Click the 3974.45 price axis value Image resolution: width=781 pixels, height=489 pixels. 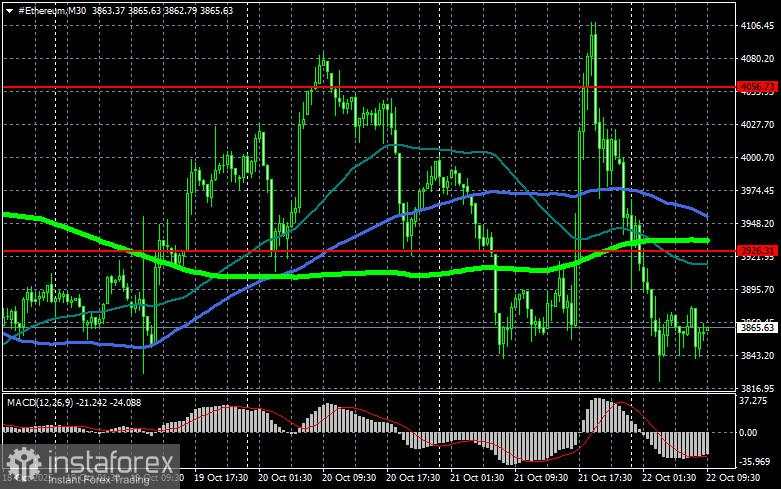click(x=757, y=191)
